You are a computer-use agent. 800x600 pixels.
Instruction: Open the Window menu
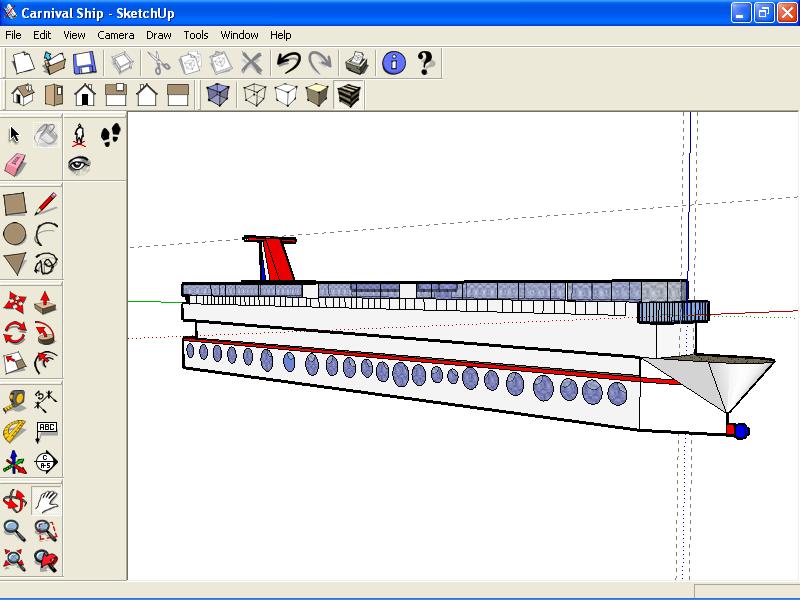click(x=239, y=35)
